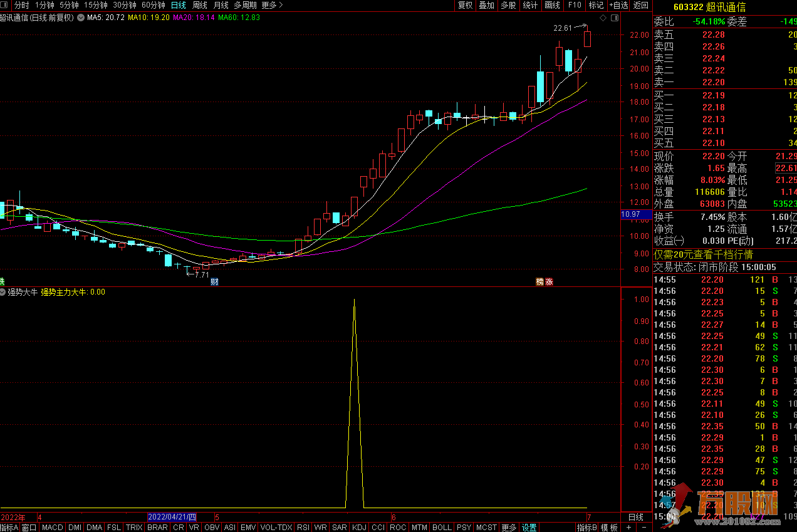
Task: Open the 统计 statistics tool
Action: click(530, 5)
